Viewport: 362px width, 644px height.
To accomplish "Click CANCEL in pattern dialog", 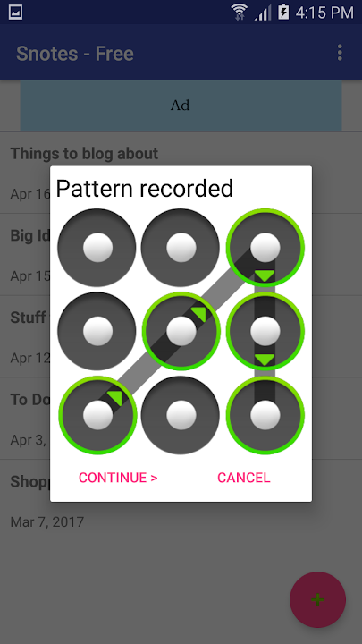I will 244,478.
